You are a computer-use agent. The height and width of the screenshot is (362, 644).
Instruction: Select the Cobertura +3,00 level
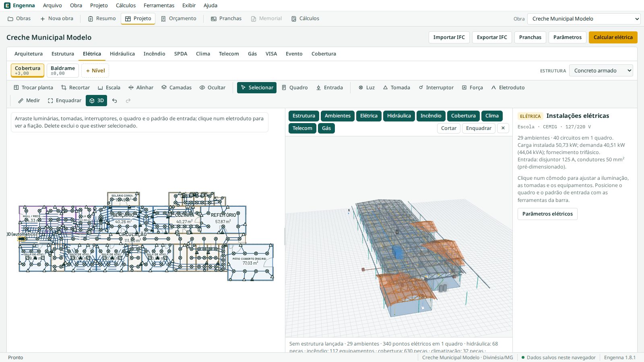point(28,70)
